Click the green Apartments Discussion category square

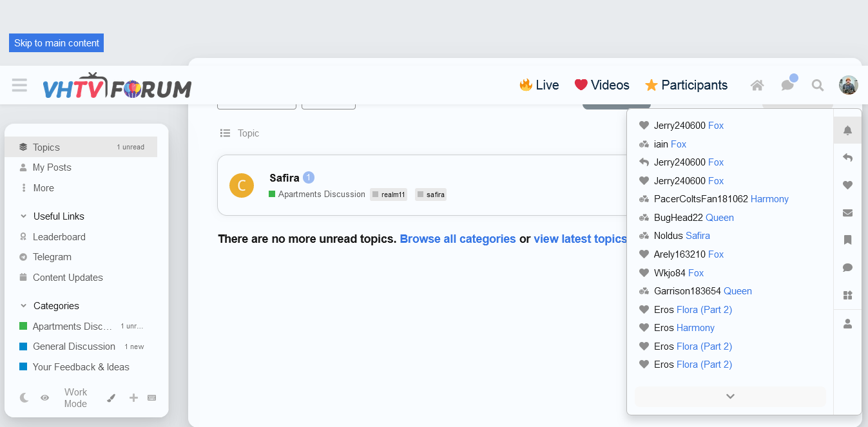tap(23, 327)
